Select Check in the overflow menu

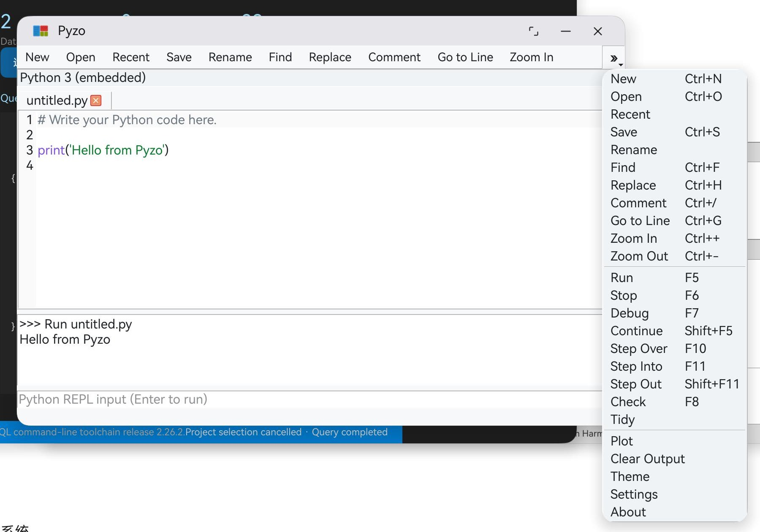coord(675,402)
